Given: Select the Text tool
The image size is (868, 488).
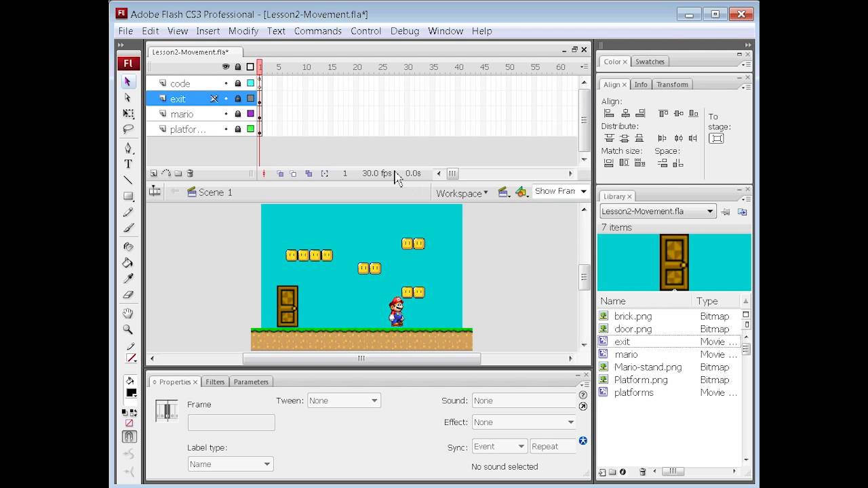Looking at the screenshot, I should [127, 164].
